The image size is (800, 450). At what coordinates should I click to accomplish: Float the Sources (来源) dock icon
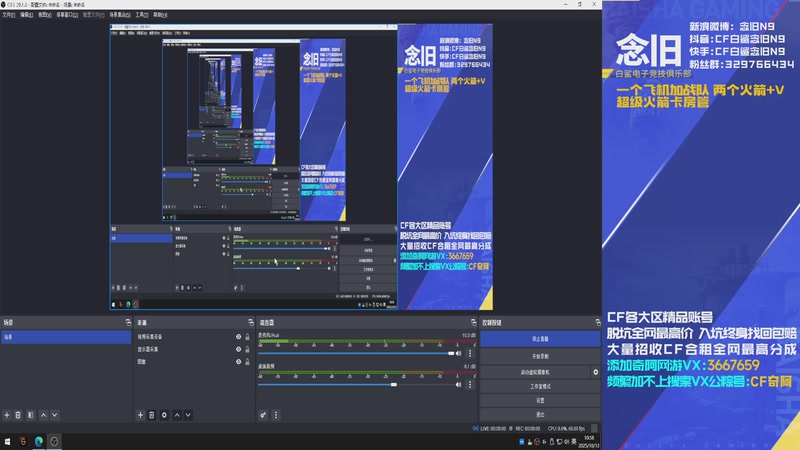click(x=251, y=322)
